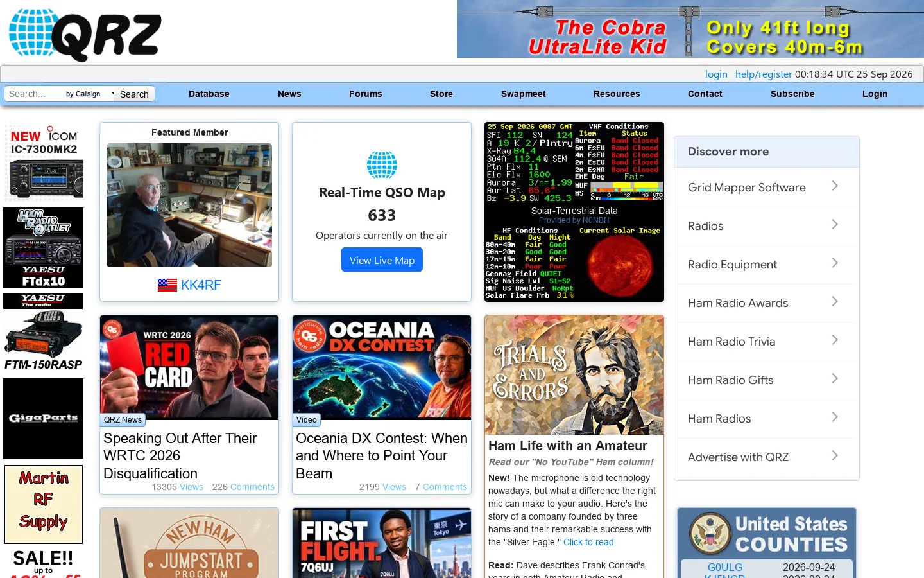Open the Solar-Terrestrial Data panel
The width and height of the screenshot is (924, 578).
(574, 212)
